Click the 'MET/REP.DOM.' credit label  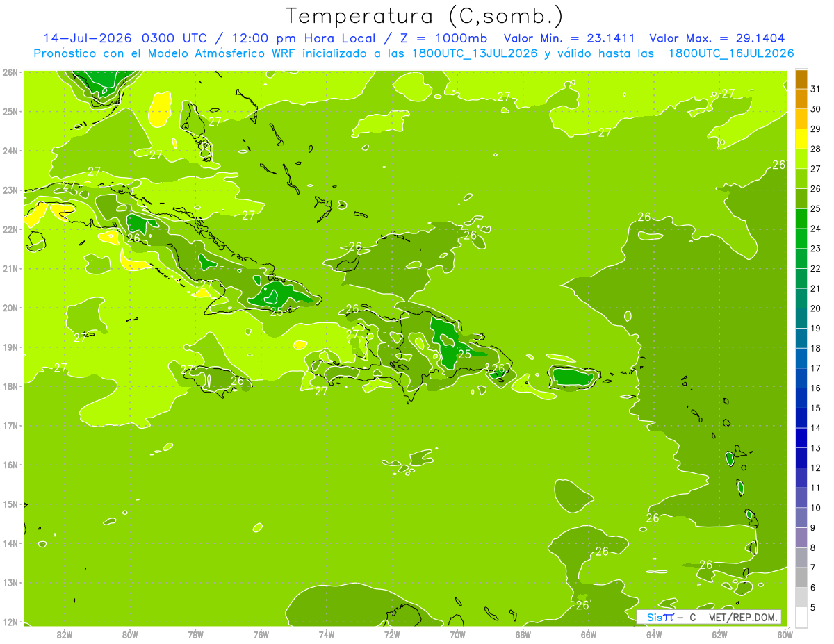743,617
